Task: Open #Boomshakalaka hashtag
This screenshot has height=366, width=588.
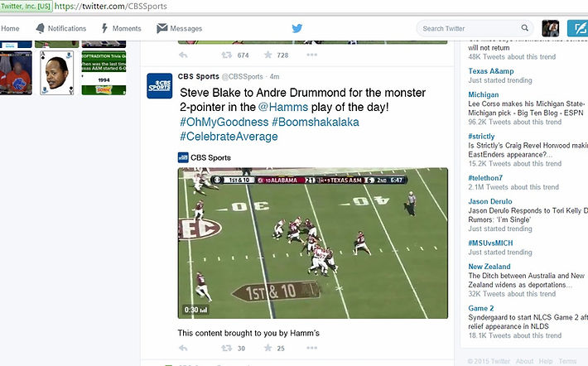Action: (316, 122)
